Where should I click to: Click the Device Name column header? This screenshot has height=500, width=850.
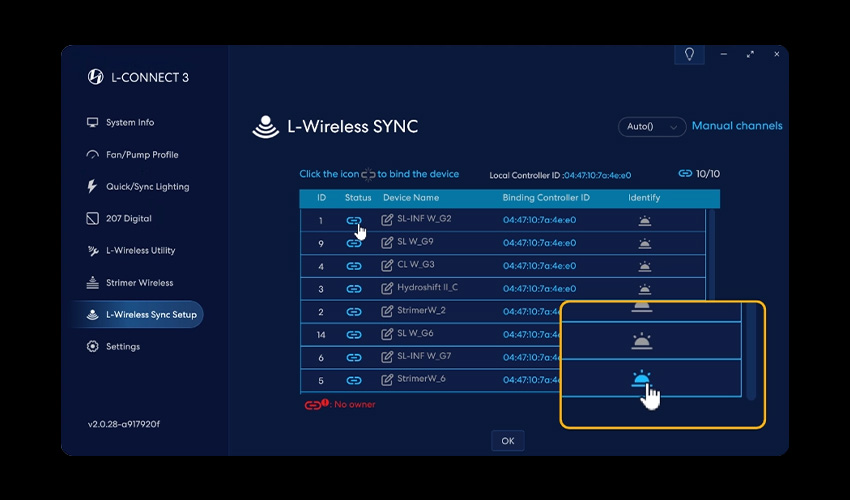[x=411, y=198]
